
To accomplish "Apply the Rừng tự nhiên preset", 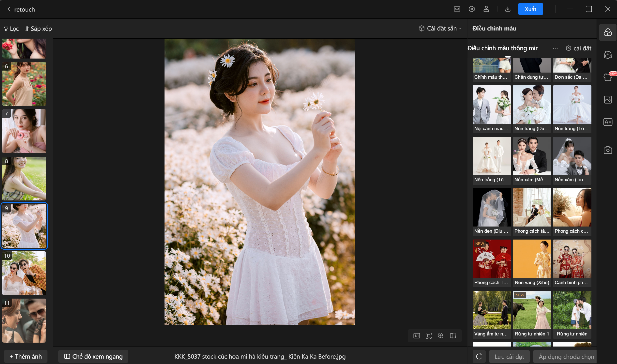I will click(572, 315).
